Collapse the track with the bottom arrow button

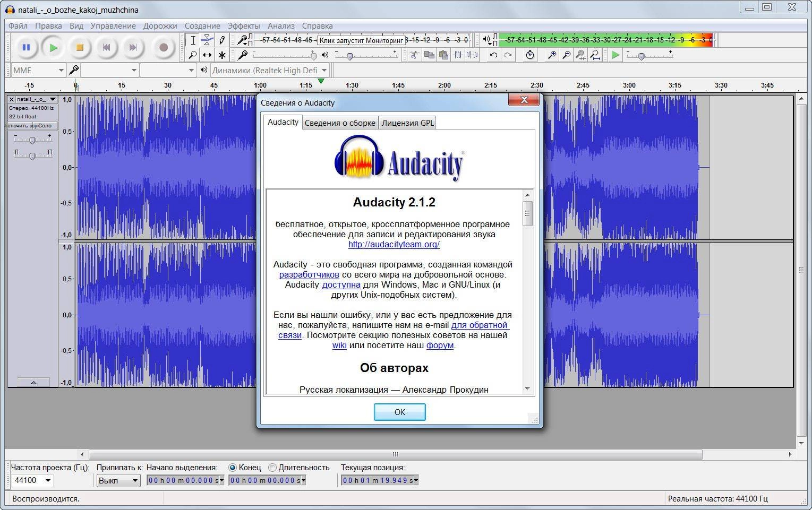point(33,382)
